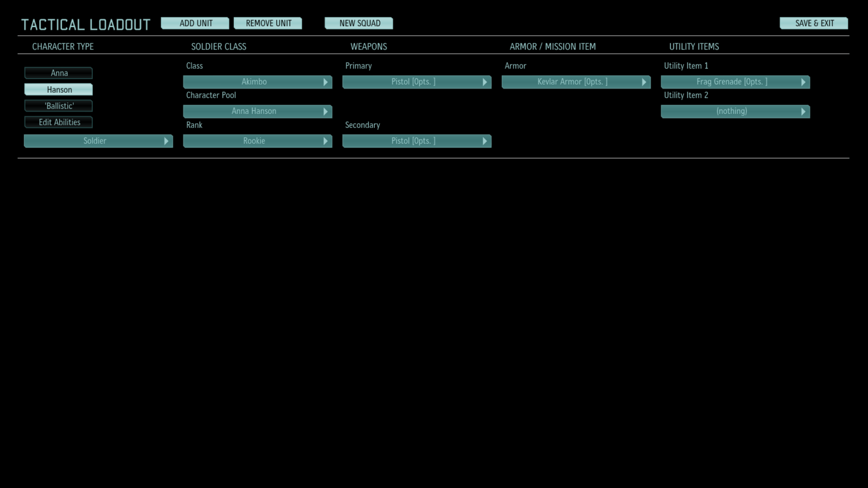
Task: Click the ADD UNIT button
Action: pyautogui.click(x=195, y=23)
